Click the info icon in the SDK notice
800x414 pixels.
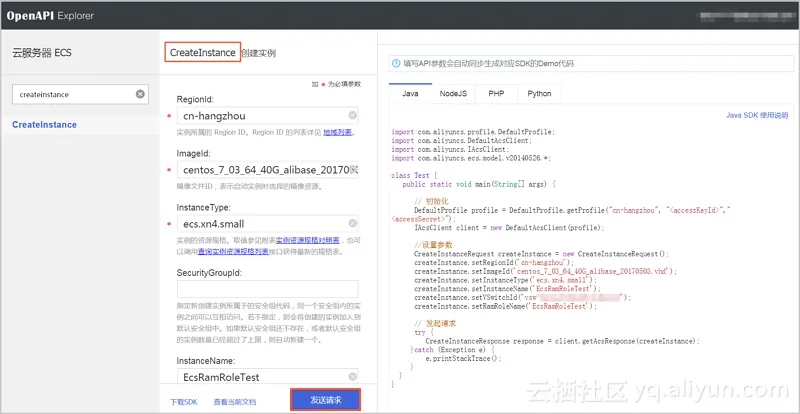coord(396,63)
